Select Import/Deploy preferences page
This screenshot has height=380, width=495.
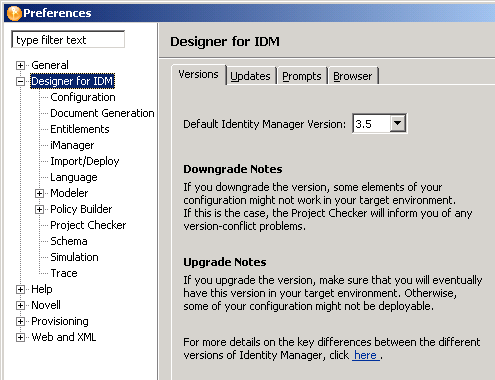tap(85, 161)
